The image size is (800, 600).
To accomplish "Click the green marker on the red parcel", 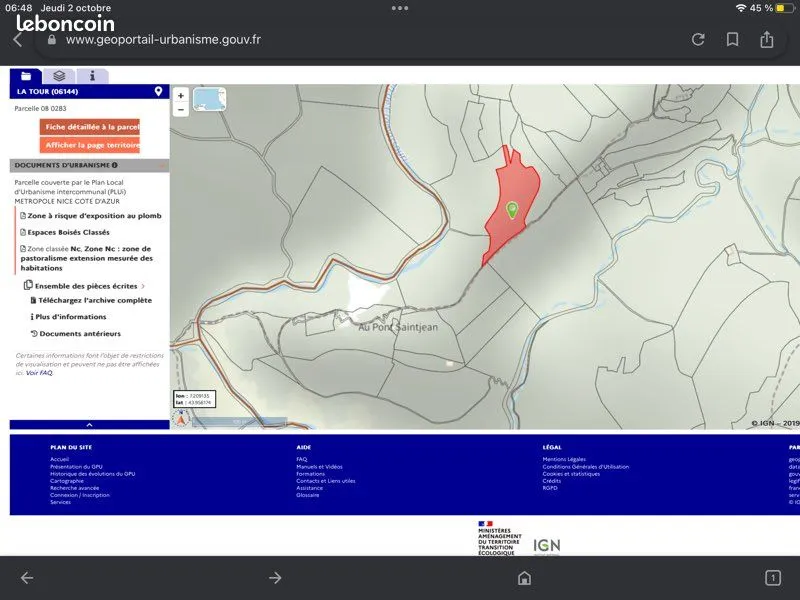I will [x=512, y=210].
